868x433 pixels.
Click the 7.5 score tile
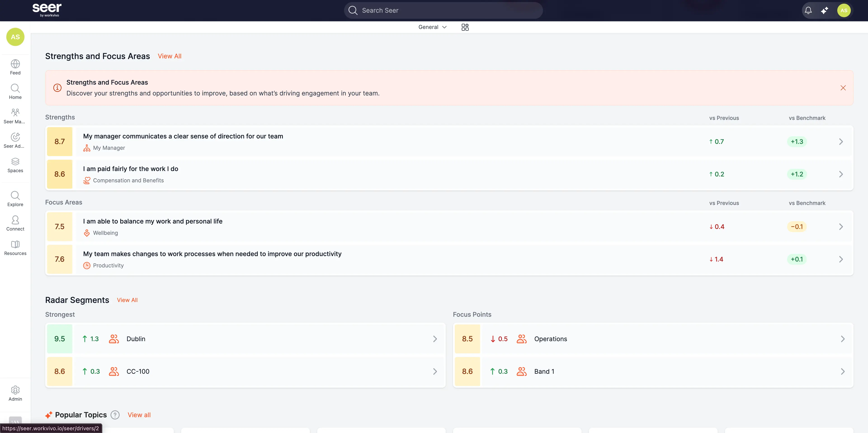pyautogui.click(x=60, y=227)
